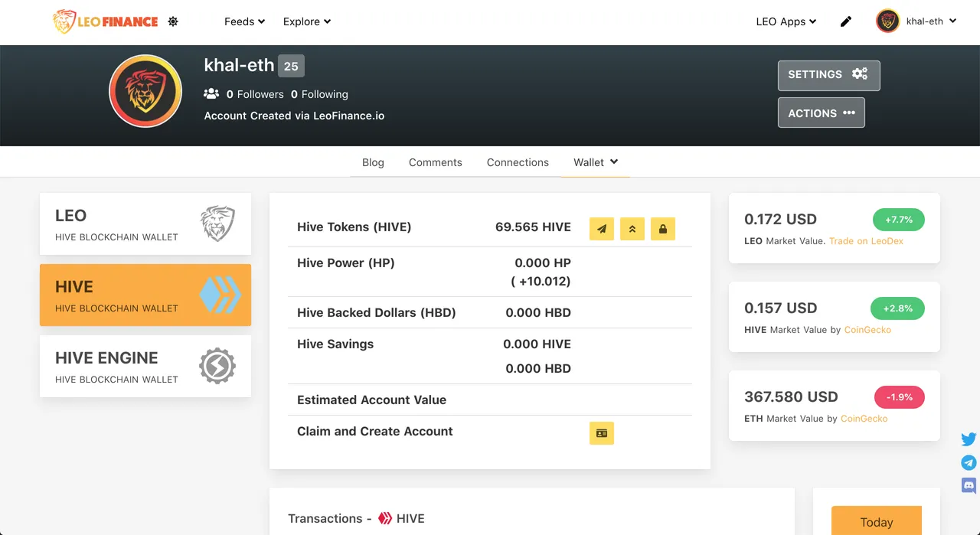Open the CoinGecko link for ETH
This screenshot has height=535, width=980.
(864, 418)
